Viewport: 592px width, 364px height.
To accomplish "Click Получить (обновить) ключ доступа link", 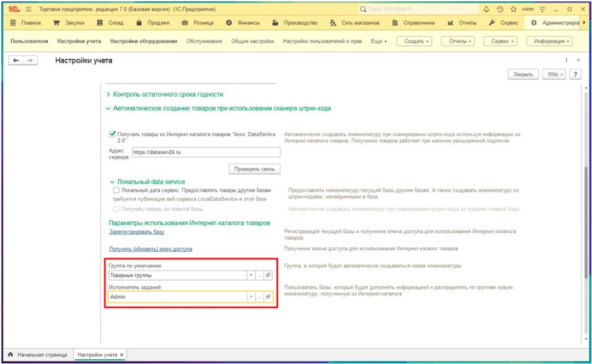I will tap(151, 249).
